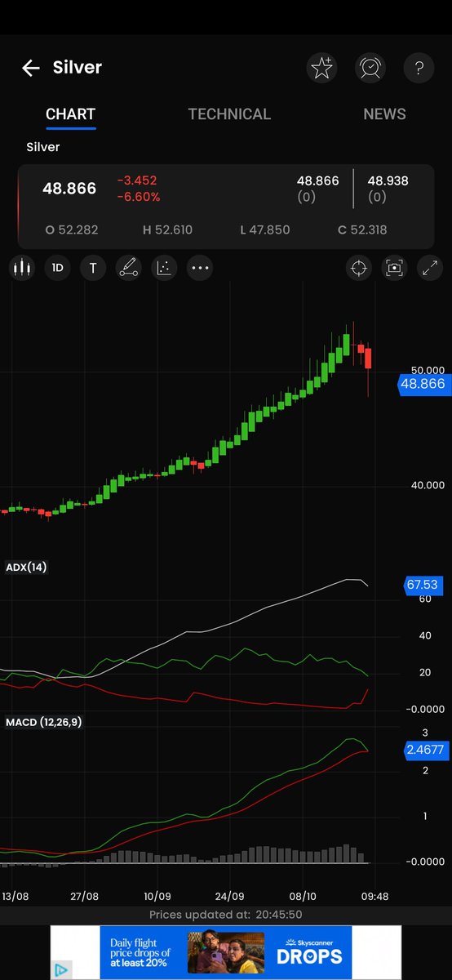Take chart screenshot with camera icon
The image size is (452, 980).
[x=394, y=268]
